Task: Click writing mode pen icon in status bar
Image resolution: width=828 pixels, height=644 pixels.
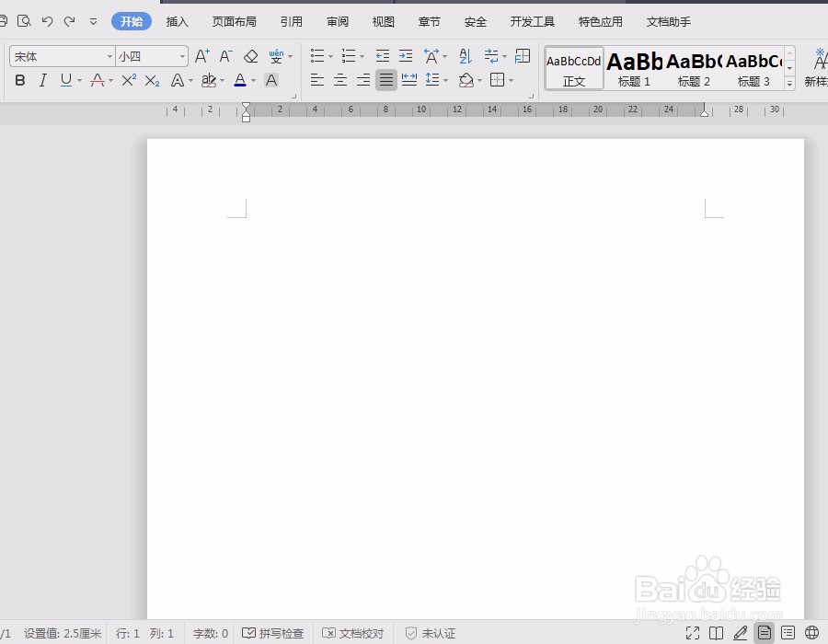Action: tap(740, 633)
